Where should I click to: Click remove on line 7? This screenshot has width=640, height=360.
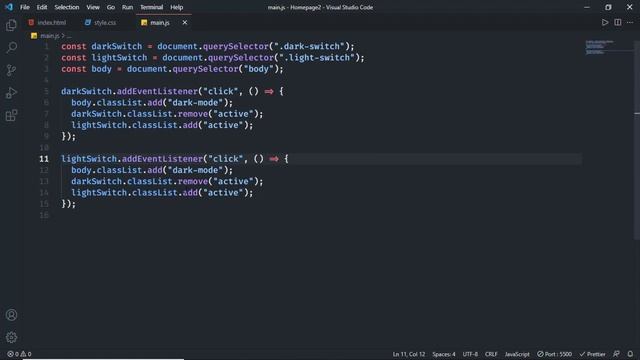click(x=193, y=114)
